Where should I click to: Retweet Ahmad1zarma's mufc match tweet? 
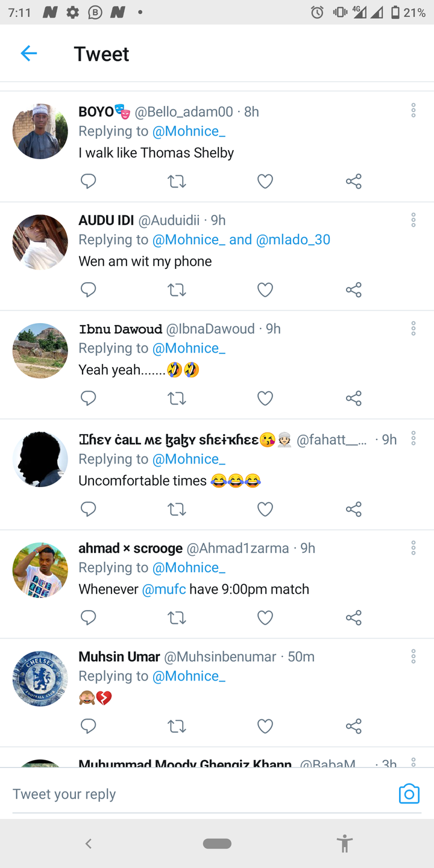(x=177, y=618)
